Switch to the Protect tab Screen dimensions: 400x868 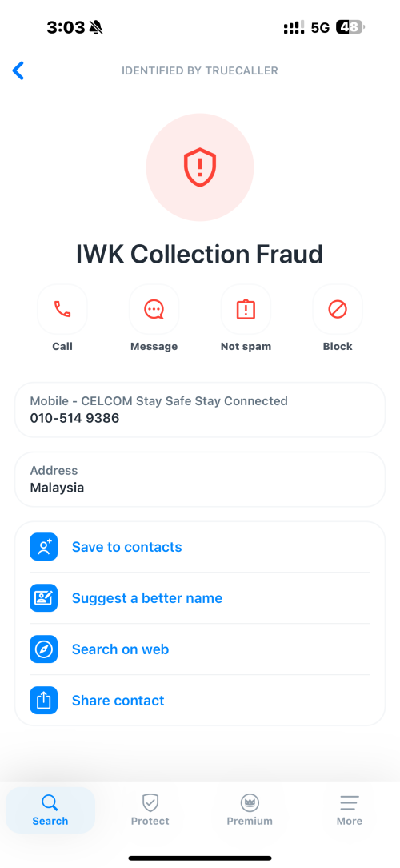click(150, 810)
